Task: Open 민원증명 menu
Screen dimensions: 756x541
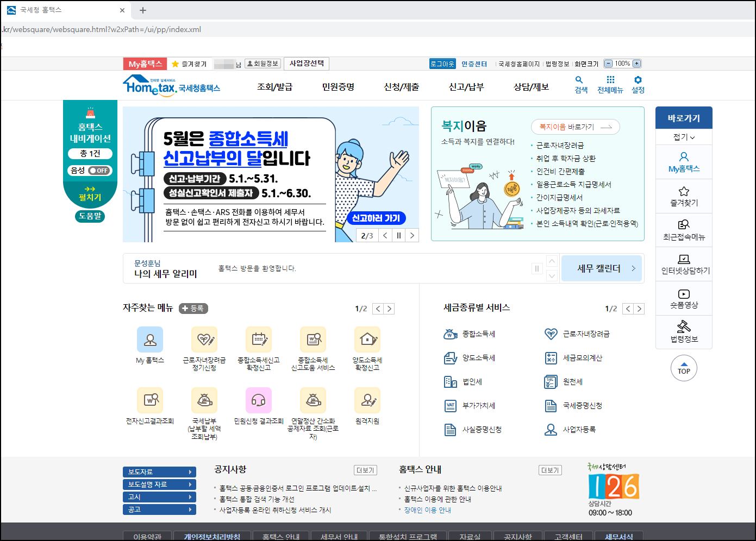Action: pyautogui.click(x=338, y=87)
